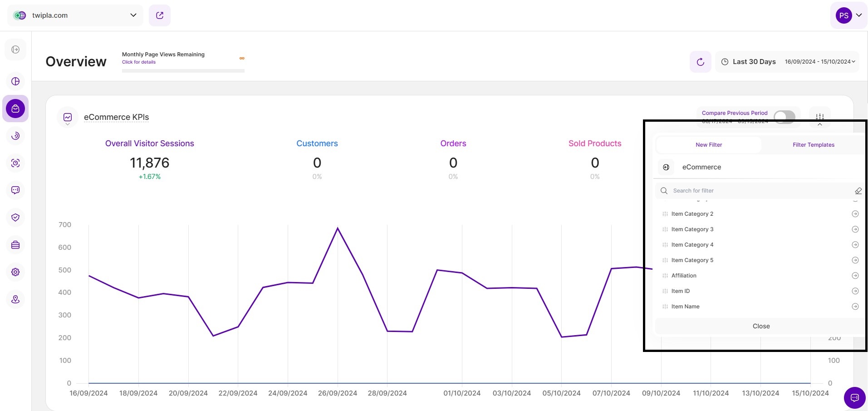Open Last 30 Days date range dropdown
This screenshot has width=868, height=411.
point(787,62)
